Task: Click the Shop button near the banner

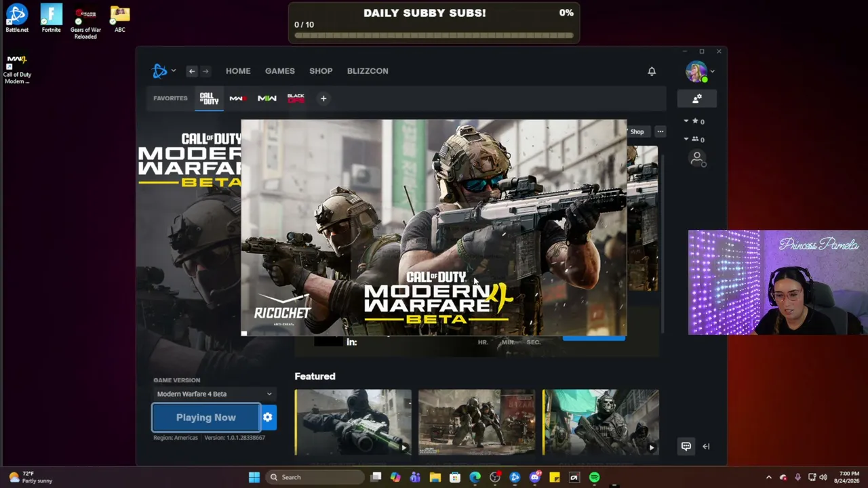Action: pos(637,131)
